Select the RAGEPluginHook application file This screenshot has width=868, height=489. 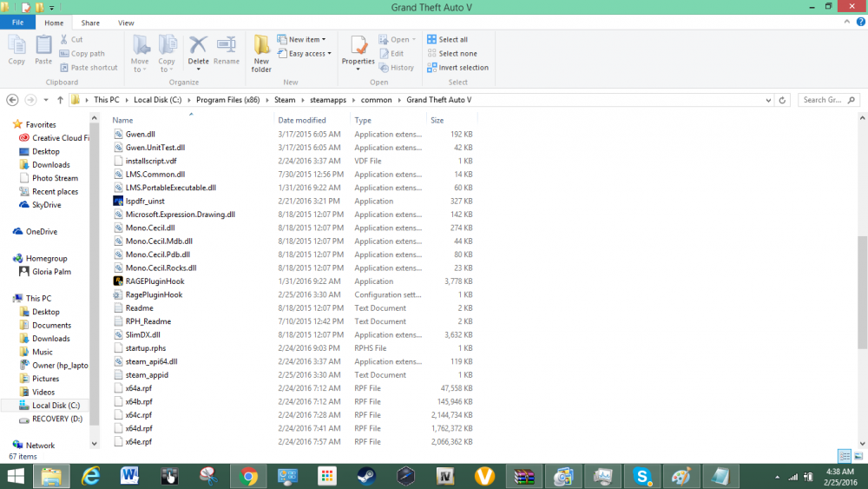tap(155, 281)
